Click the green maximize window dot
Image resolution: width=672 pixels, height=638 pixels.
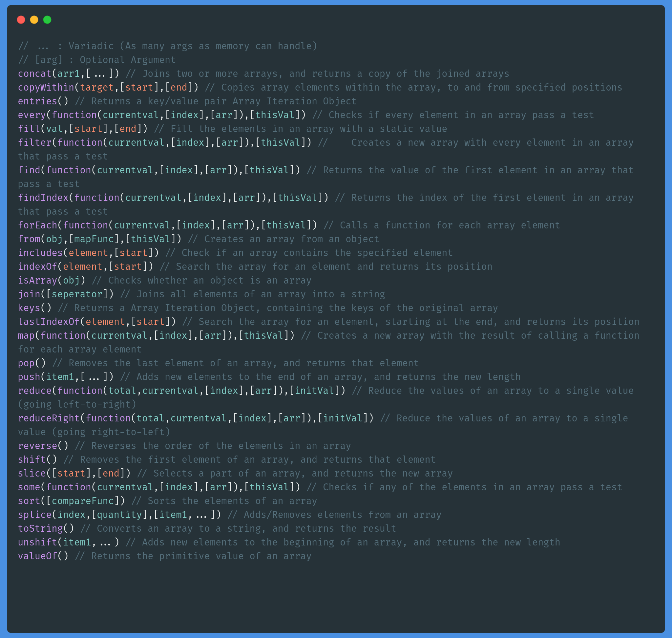(x=47, y=20)
